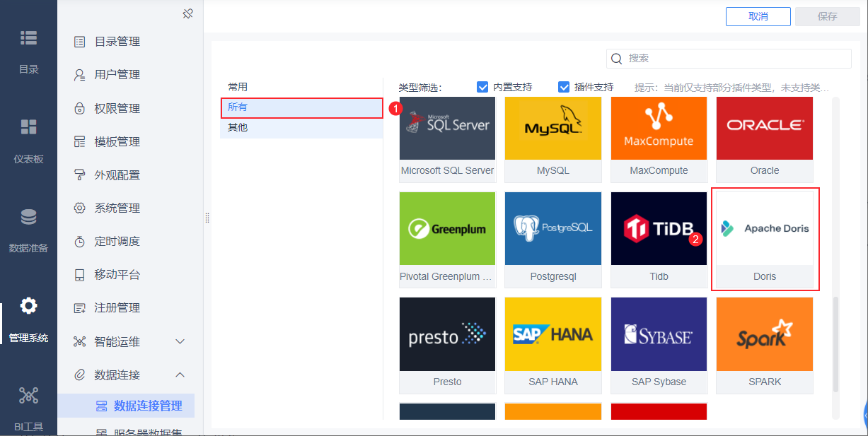Click the data source list vertical scrollbar

[835, 345]
